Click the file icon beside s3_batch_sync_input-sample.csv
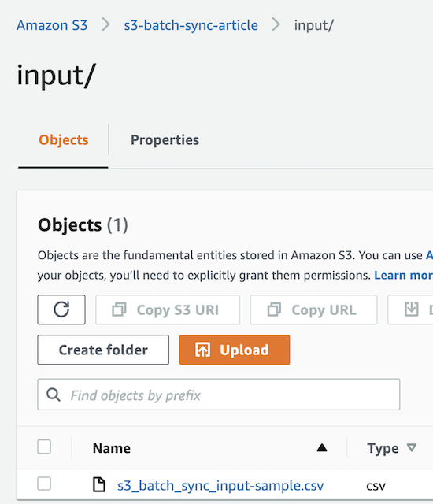 tap(99, 485)
